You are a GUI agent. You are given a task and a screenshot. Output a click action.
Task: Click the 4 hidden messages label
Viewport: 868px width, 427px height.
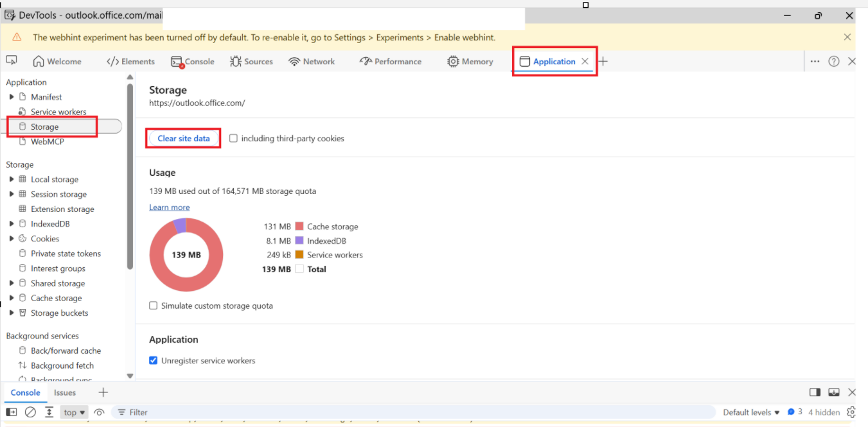click(x=824, y=412)
